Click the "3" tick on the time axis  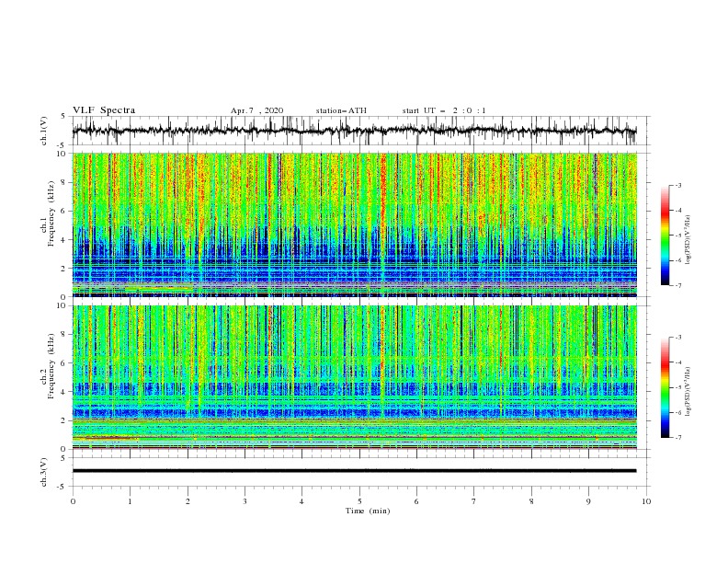(245, 501)
